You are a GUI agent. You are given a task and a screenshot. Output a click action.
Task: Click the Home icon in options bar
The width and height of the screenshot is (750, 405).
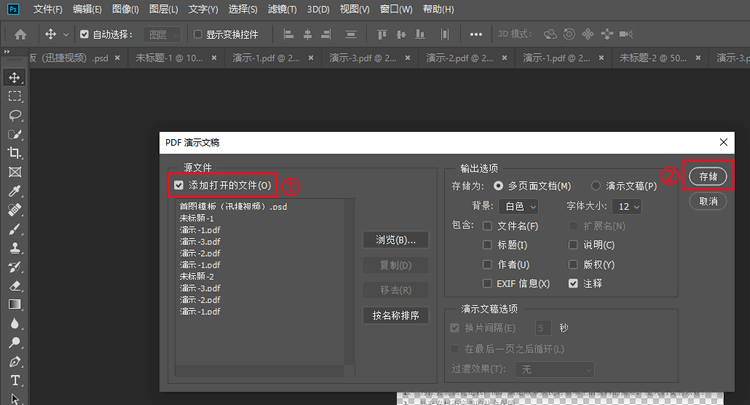[19, 34]
